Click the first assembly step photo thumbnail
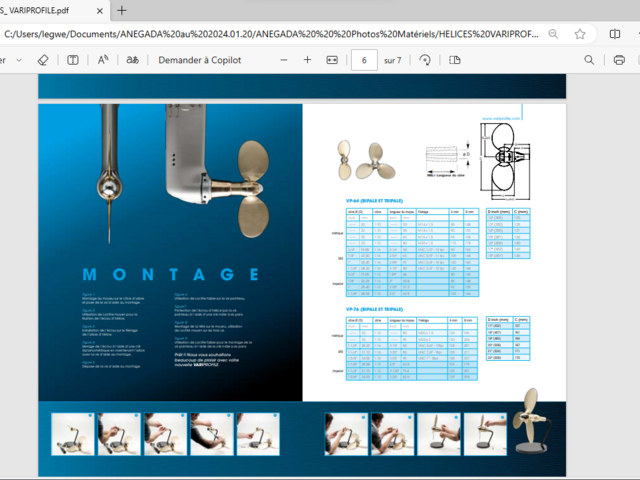The height and width of the screenshot is (480, 640). tap(73, 434)
